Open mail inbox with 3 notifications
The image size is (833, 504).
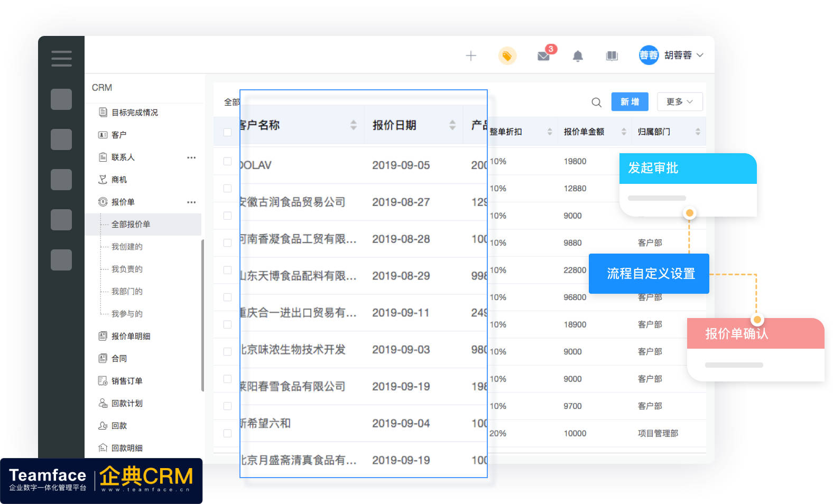click(544, 55)
